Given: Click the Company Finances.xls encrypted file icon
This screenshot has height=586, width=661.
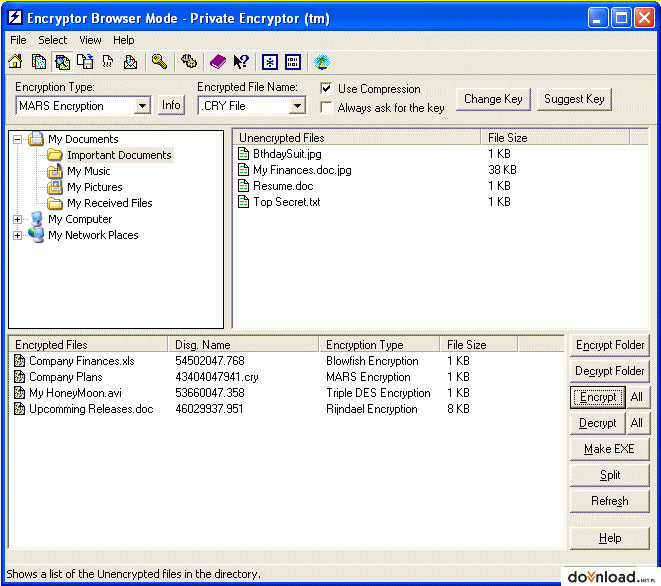Looking at the screenshot, I should (x=19, y=361).
